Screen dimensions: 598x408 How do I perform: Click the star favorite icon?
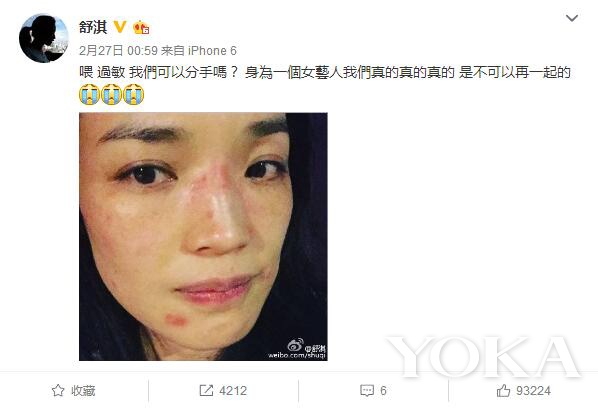click(x=58, y=390)
